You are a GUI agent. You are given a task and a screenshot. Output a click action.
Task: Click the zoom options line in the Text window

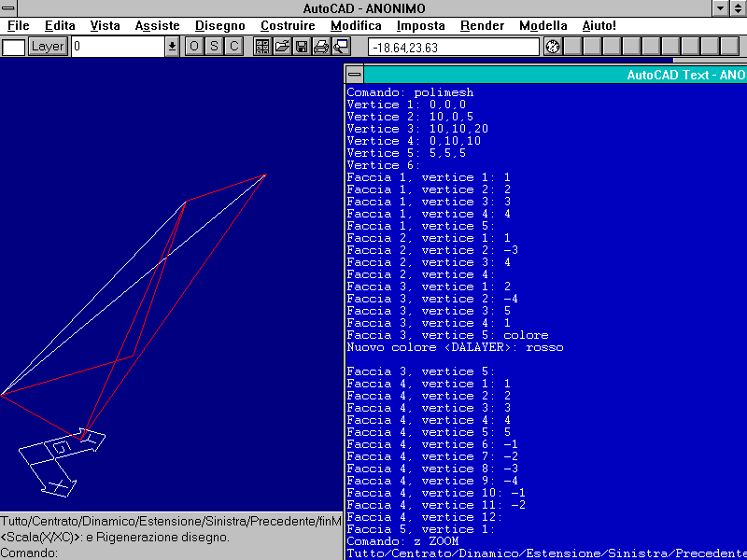pyautogui.click(x=547, y=553)
